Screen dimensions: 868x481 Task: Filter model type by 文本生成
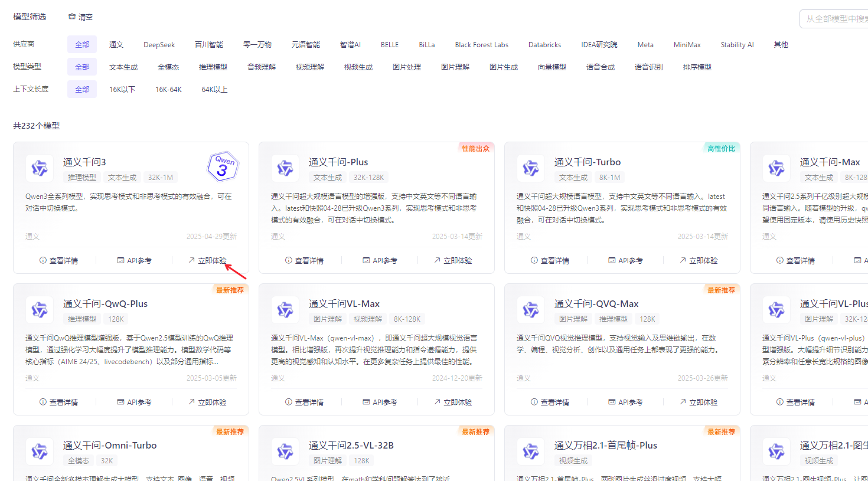[x=123, y=67]
